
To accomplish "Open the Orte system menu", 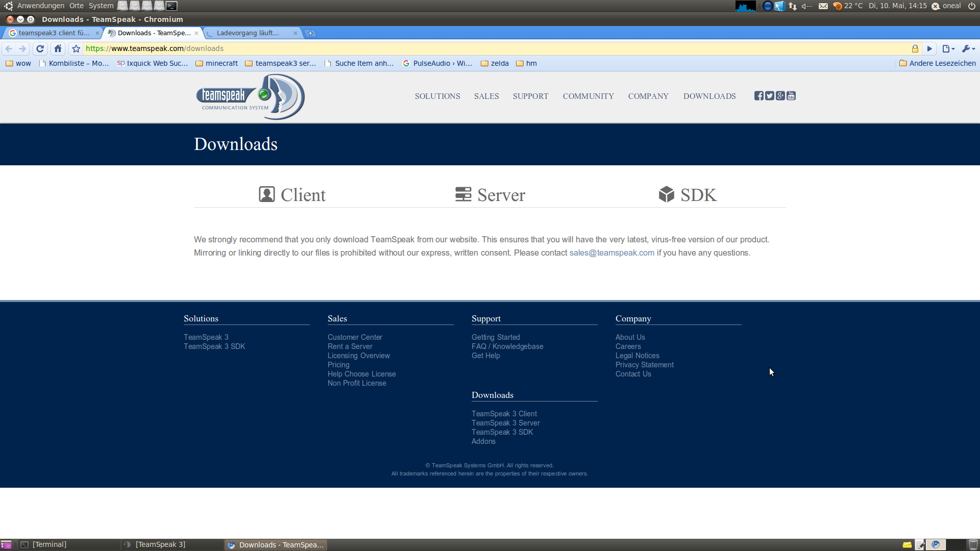I will click(77, 6).
